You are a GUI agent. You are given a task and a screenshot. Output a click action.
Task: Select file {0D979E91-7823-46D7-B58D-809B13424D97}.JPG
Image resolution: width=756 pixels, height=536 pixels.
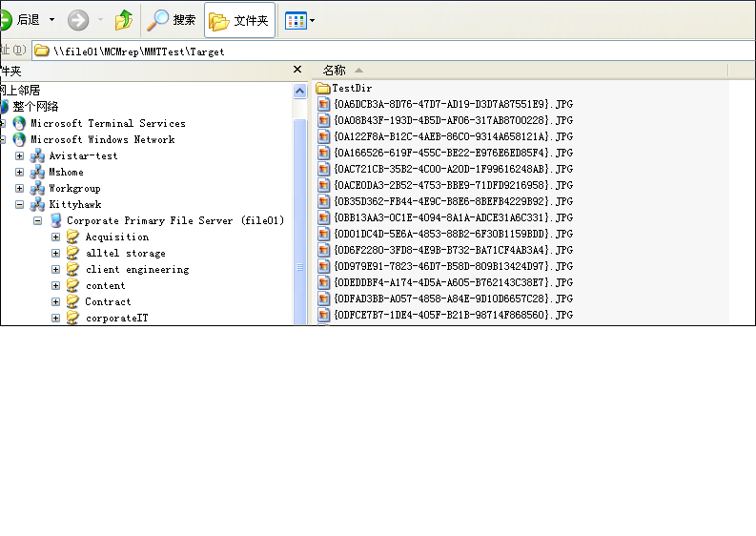pyautogui.click(x=453, y=266)
